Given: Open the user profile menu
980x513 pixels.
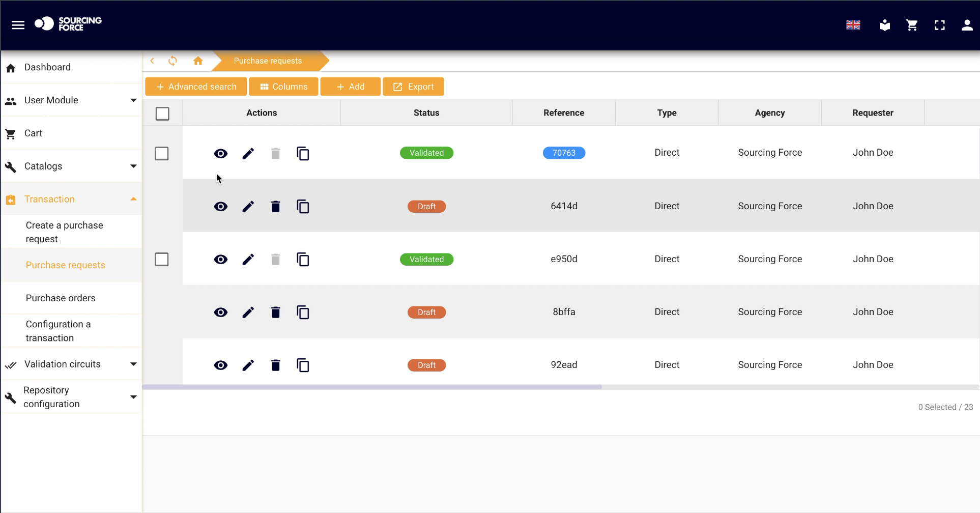Looking at the screenshot, I should click(x=967, y=25).
